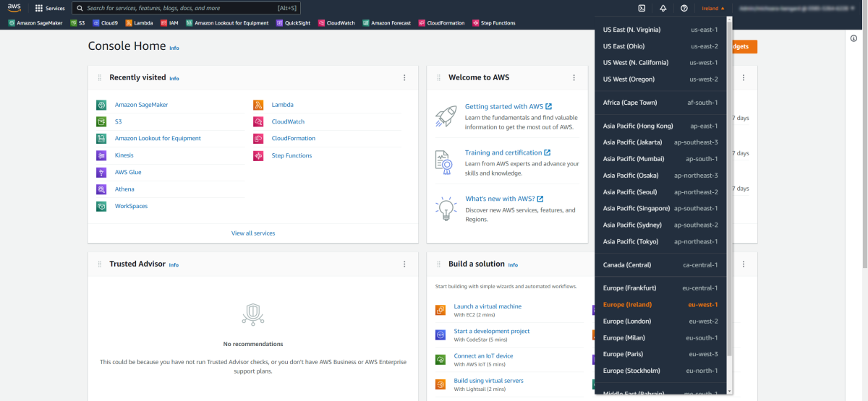Open Cloud9 favorite in bookmarks bar
Screen dimensions: 868x401
105,23
